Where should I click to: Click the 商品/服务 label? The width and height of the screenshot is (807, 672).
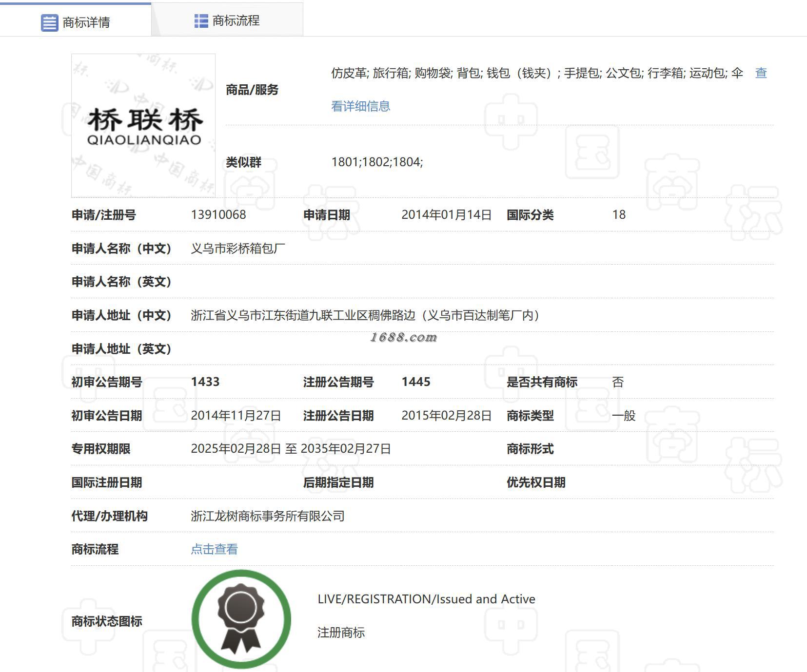(252, 90)
